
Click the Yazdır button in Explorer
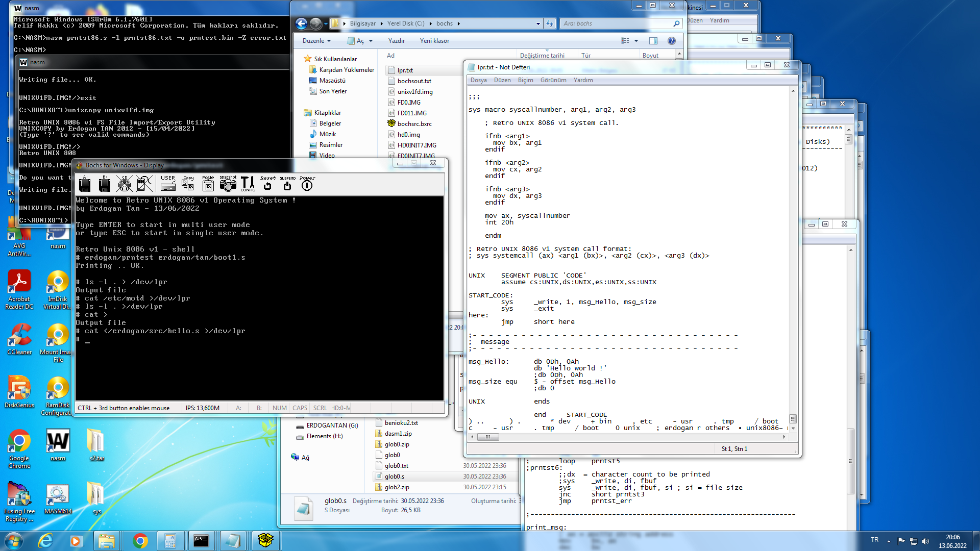396,41
